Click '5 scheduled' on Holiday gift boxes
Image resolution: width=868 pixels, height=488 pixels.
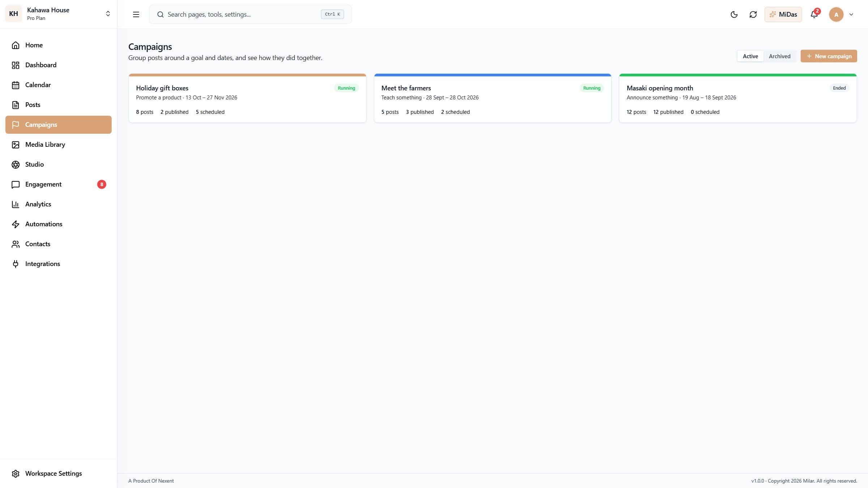(210, 112)
